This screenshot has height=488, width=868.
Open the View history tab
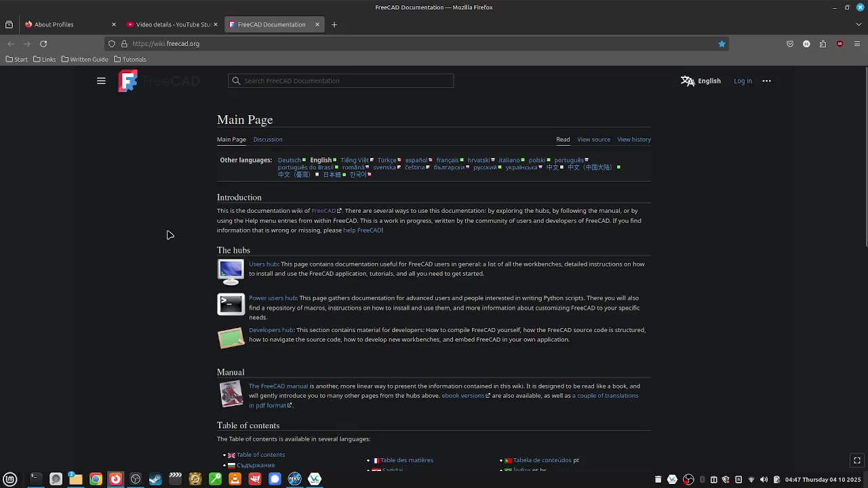634,139
